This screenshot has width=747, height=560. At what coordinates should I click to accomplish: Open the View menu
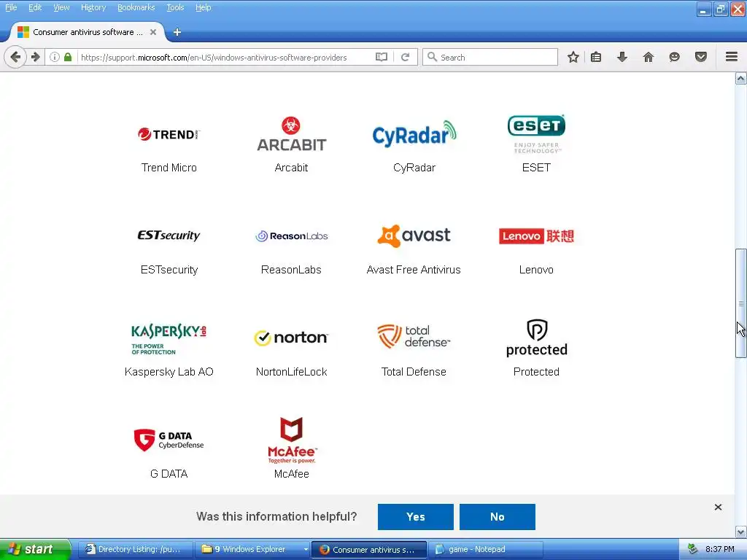[61, 7]
